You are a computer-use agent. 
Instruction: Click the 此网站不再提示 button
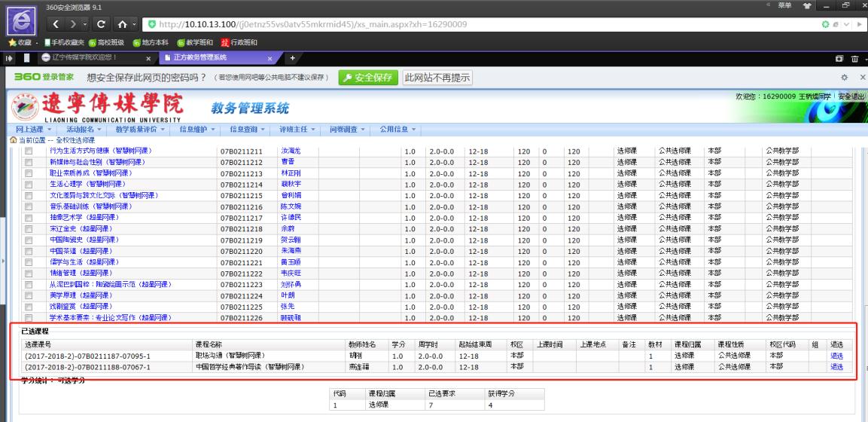[437, 78]
